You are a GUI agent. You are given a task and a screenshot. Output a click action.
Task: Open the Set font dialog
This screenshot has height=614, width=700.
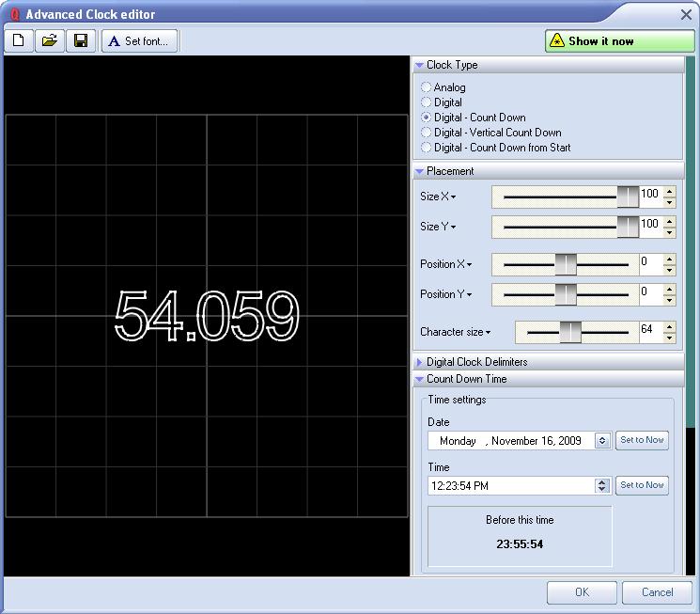pyautogui.click(x=140, y=41)
